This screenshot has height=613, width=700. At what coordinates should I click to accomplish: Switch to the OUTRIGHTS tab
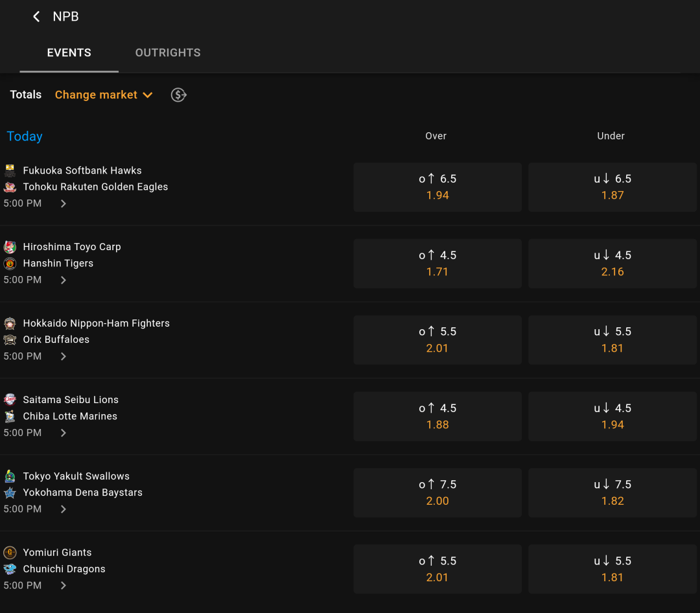[168, 52]
